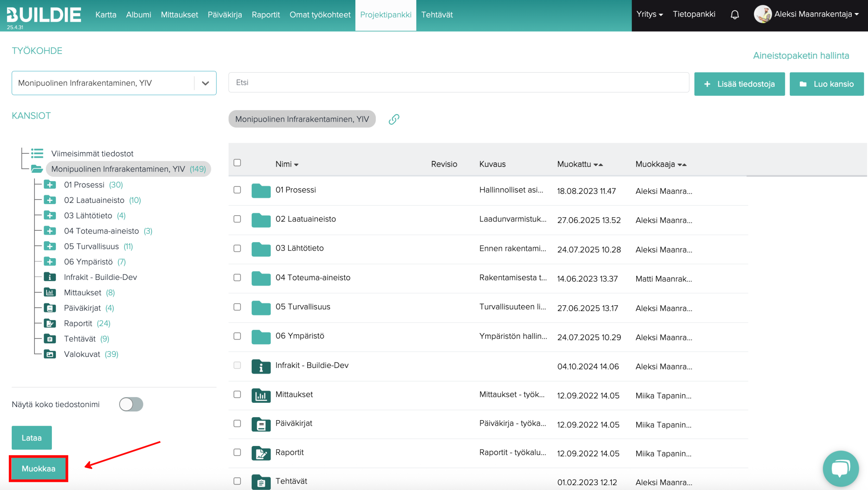
Task: Click the Monipuolinen Infrarakentaminen breadcrumb chip
Action: tap(302, 119)
